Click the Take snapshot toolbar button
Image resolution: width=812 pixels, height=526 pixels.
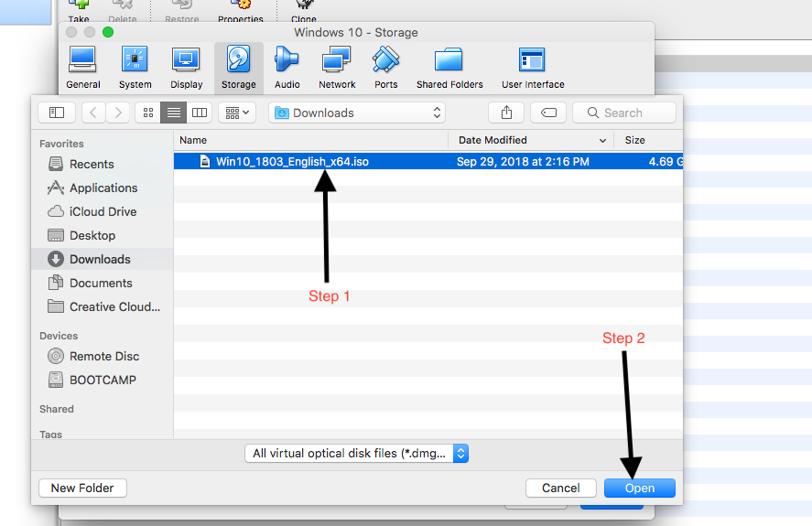tap(79, 11)
